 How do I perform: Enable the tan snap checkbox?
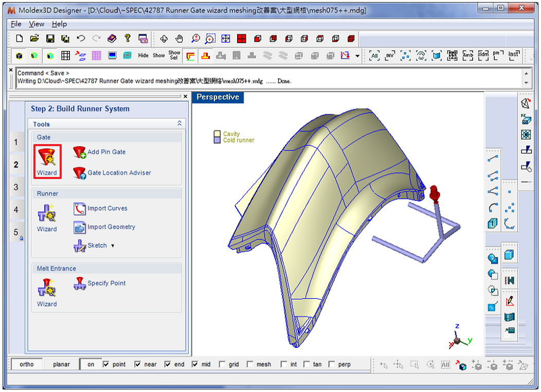tap(306, 364)
